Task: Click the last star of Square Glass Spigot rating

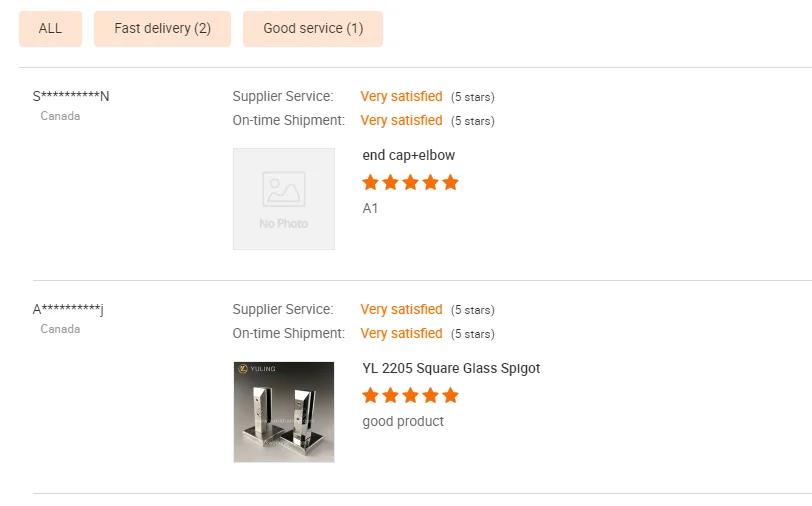Action: click(x=450, y=395)
